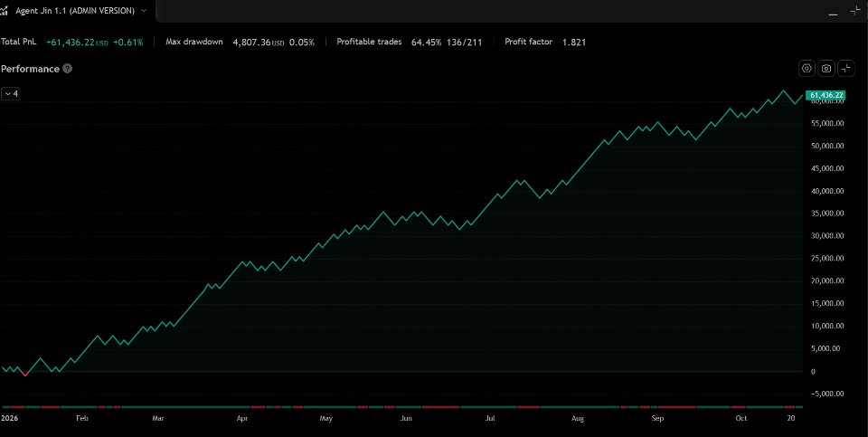The height and width of the screenshot is (437, 868).
Task: Click the 25,000.00 axis label
Action: click(x=827, y=259)
